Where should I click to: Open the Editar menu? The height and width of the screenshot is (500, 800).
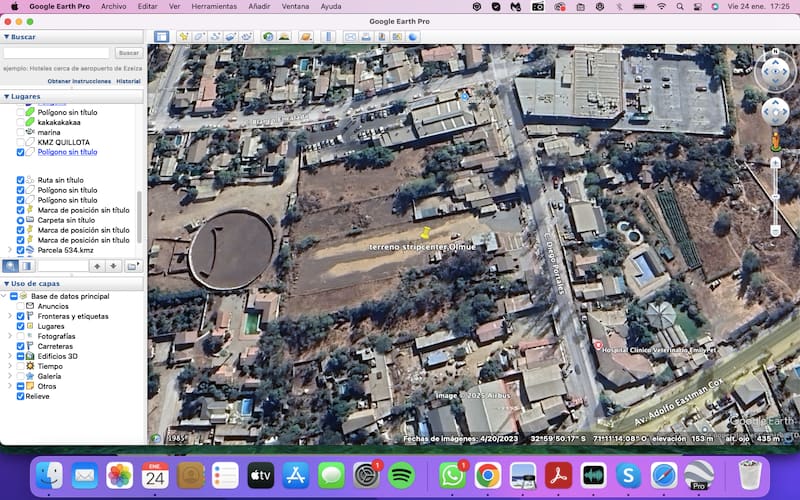pos(147,6)
